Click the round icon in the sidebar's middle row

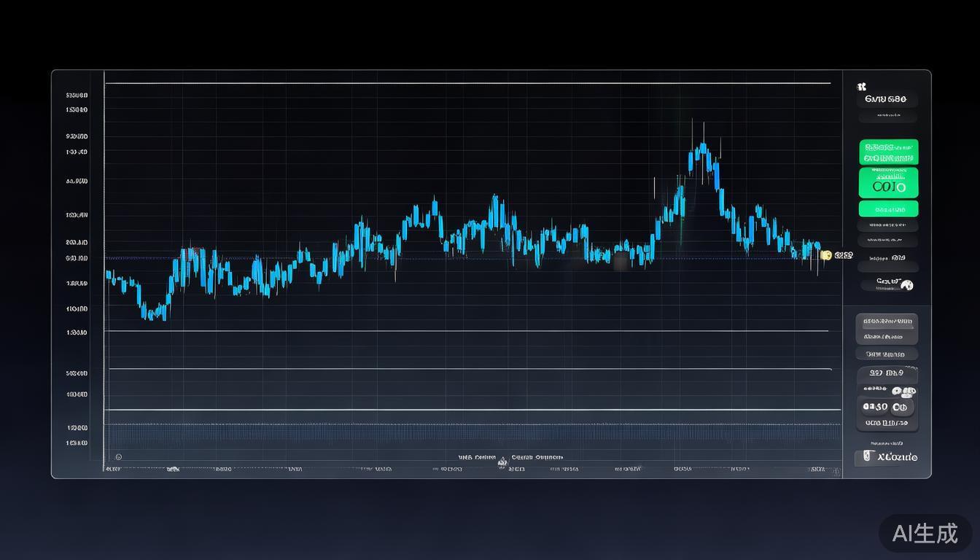(906, 285)
